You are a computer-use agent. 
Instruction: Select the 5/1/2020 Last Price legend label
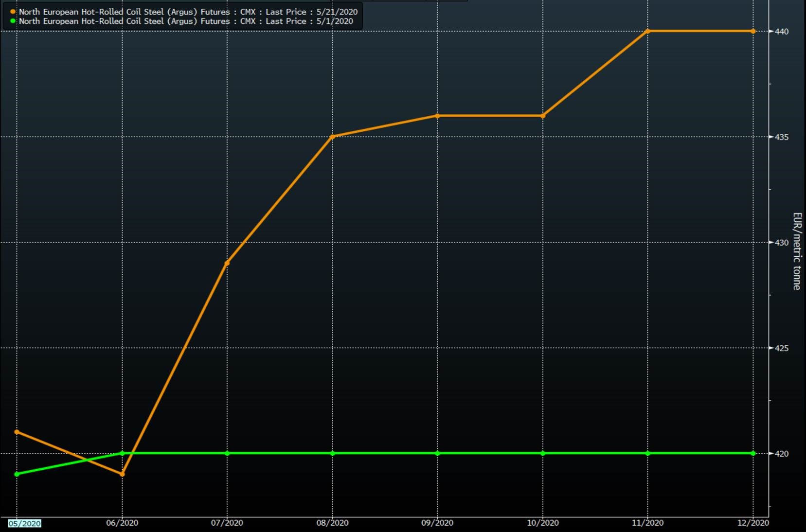(x=186, y=21)
